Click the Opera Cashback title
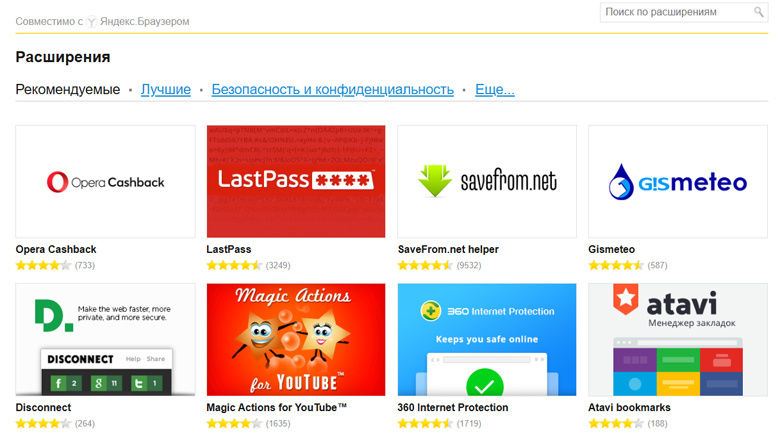Image resolution: width=780 pixels, height=438 pixels. pyautogui.click(x=56, y=249)
